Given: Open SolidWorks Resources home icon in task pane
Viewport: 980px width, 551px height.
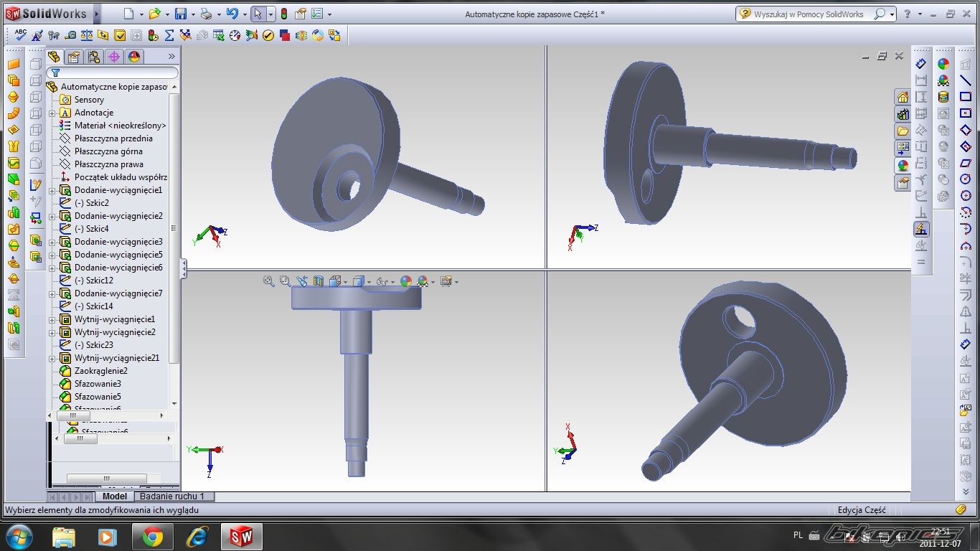Looking at the screenshot, I should [x=903, y=98].
